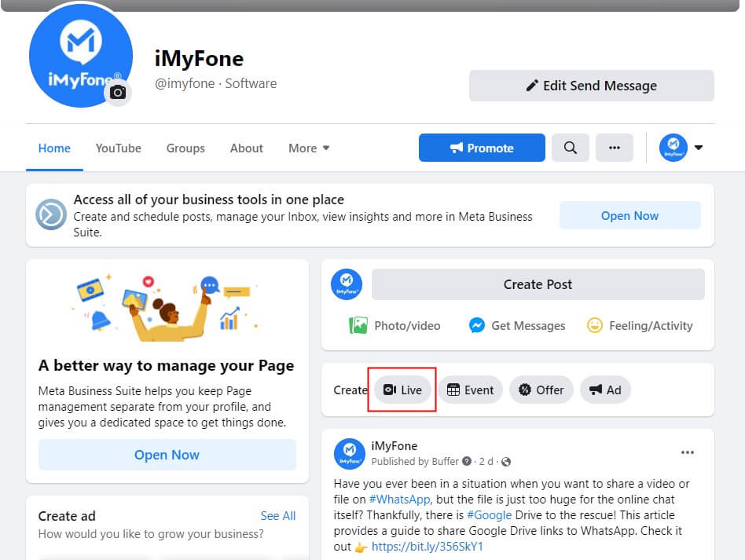Create an Event from the calendar button
745x560 pixels.
pyautogui.click(x=470, y=390)
